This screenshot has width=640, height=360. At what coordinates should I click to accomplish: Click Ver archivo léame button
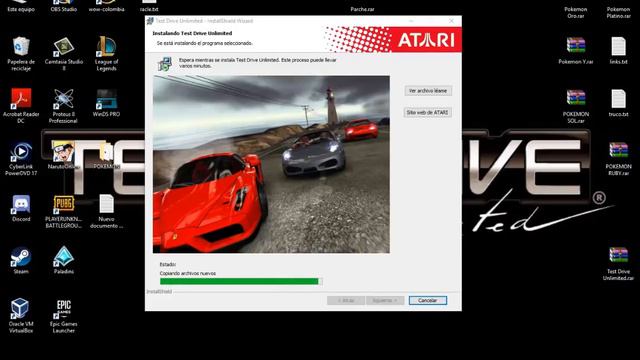click(428, 91)
